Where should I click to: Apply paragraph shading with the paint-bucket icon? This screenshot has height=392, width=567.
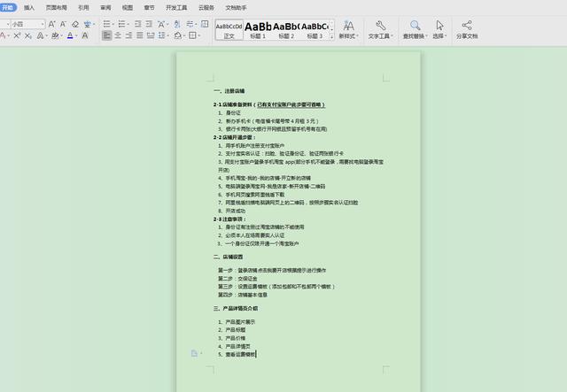click(x=177, y=35)
